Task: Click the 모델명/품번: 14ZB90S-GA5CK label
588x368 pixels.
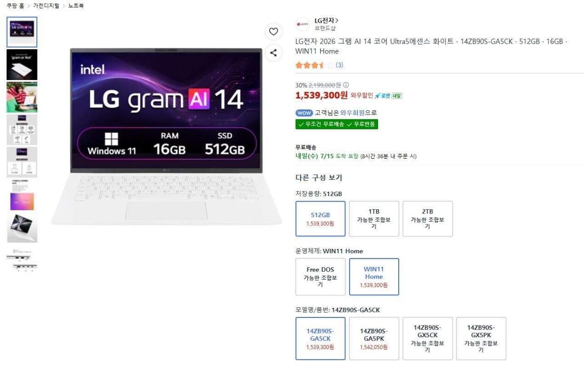Action: [338, 310]
